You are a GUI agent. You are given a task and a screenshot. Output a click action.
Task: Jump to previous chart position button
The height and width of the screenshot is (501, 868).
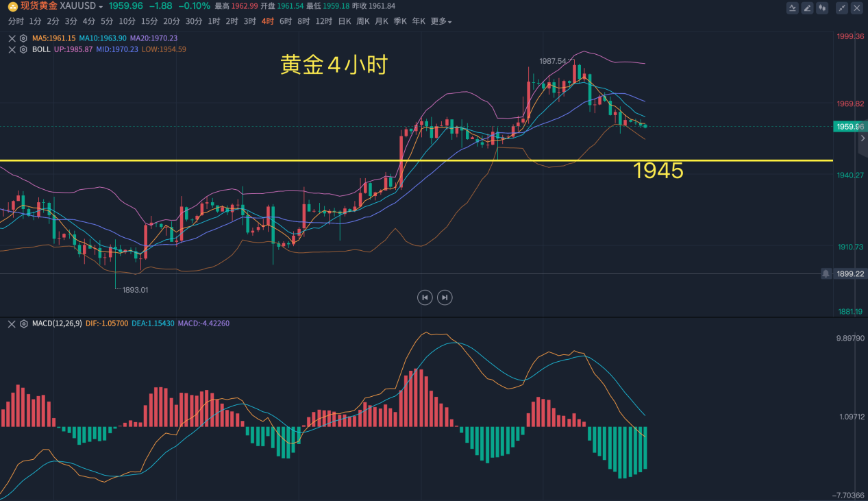pos(425,297)
